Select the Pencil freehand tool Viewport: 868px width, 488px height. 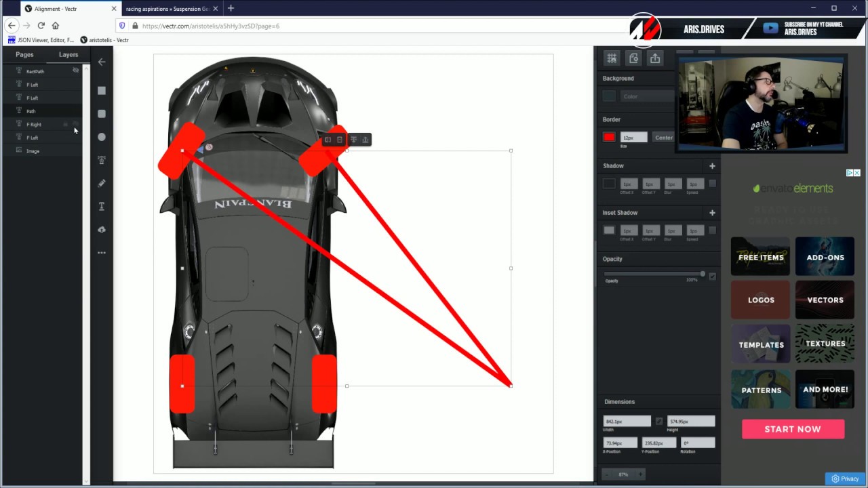(102, 183)
